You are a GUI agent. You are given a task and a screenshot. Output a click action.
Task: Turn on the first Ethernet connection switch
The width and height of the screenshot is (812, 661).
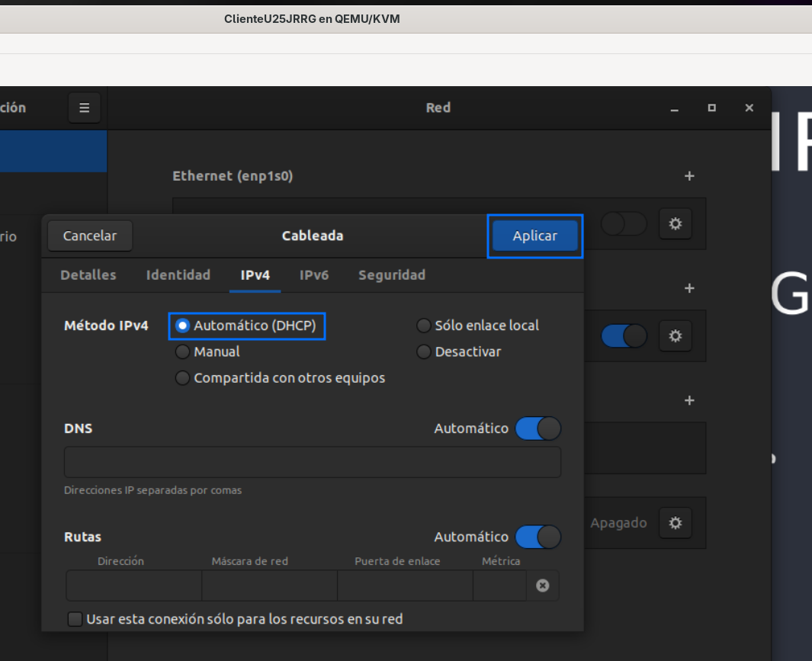coord(624,224)
